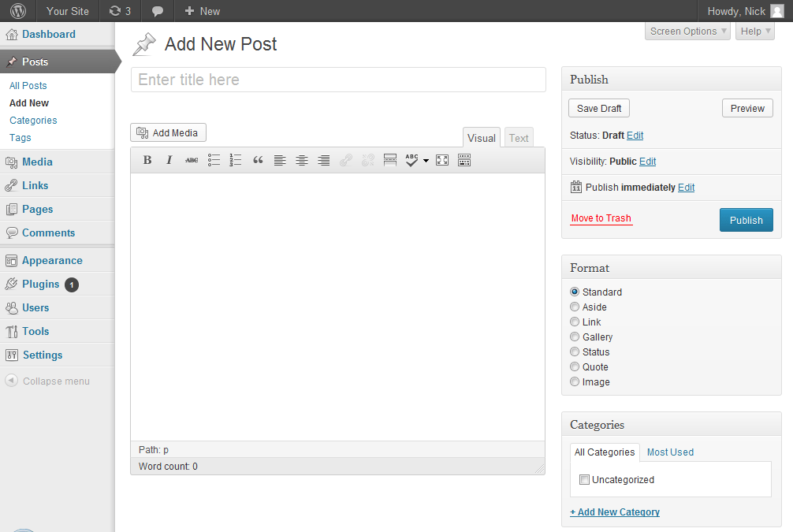
Task: Check the Uncategorized category
Action: [x=584, y=479]
